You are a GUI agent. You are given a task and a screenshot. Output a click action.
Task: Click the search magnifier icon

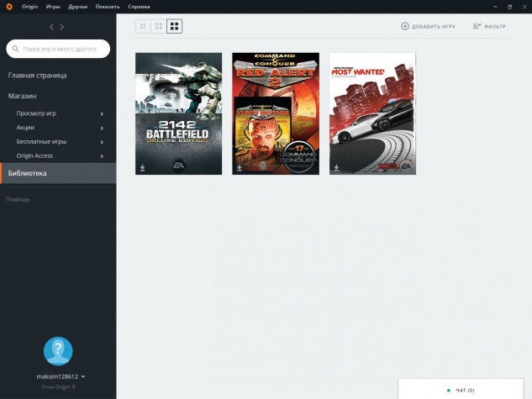pyautogui.click(x=15, y=49)
